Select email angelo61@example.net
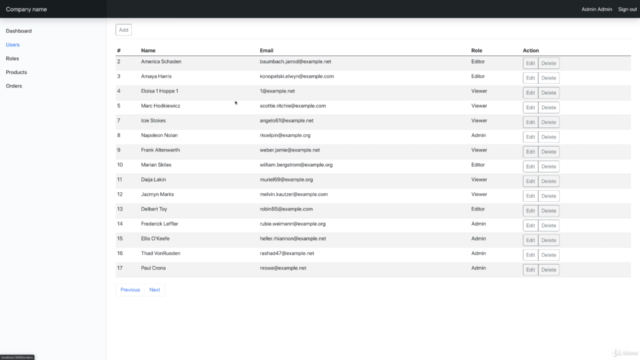The height and width of the screenshot is (360, 640). coord(287,120)
